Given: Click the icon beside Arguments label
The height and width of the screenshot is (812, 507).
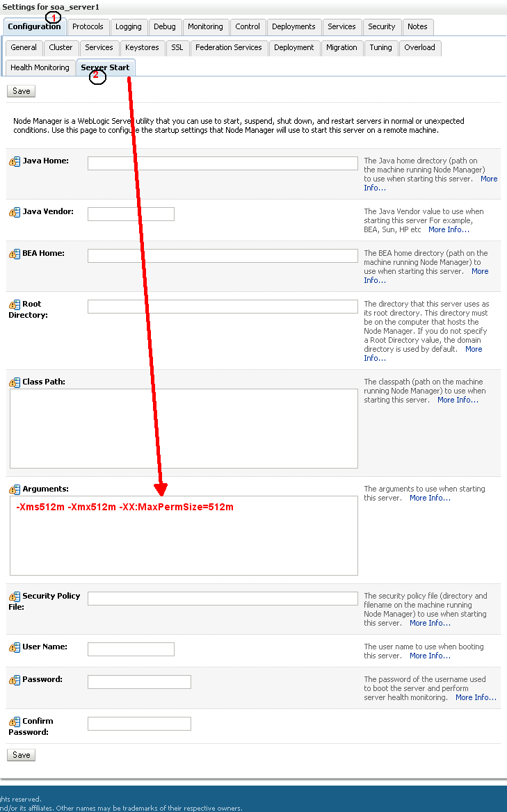Looking at the screenshot, I should (x=15, y=489).
